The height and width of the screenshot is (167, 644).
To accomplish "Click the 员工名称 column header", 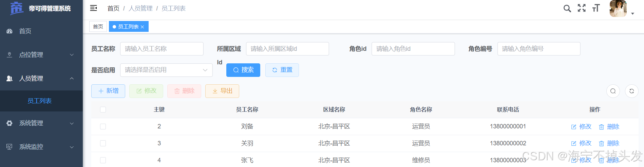I will tap(247, 110).
